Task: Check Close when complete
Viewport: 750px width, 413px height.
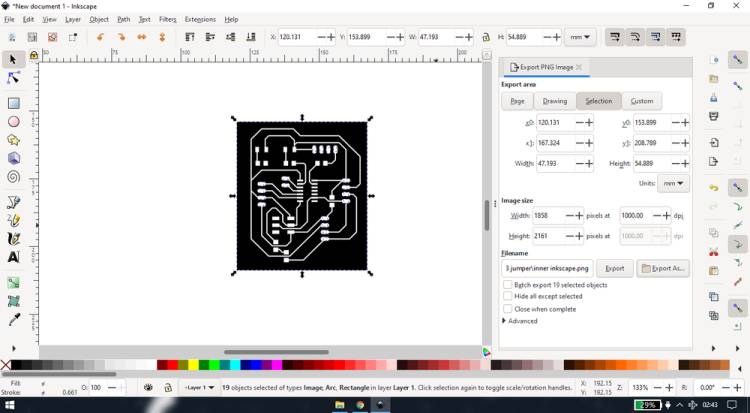Action: point(507,309)
